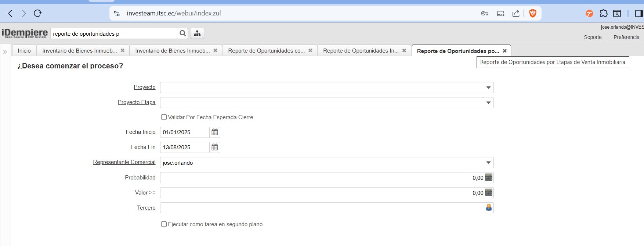Open the Fecha Inicio calendar picker
The height and width of the screenshot is (246, 644).
pos(215,132)
